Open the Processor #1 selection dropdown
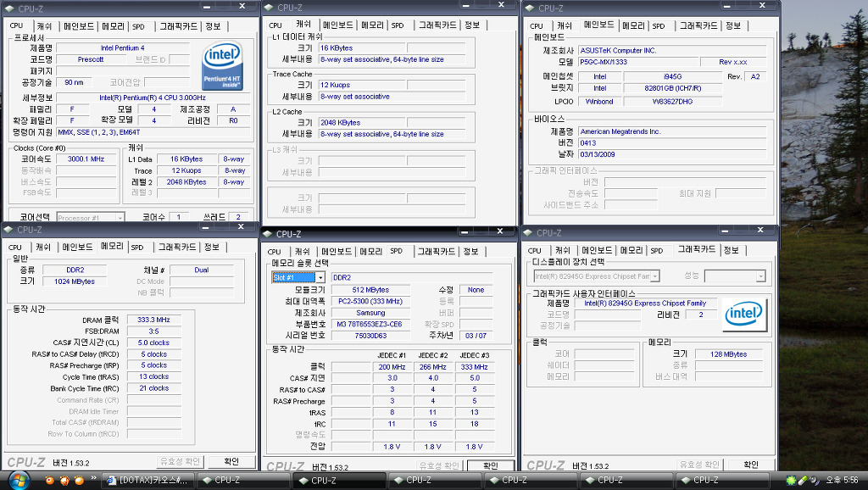 tap(120, 218)
